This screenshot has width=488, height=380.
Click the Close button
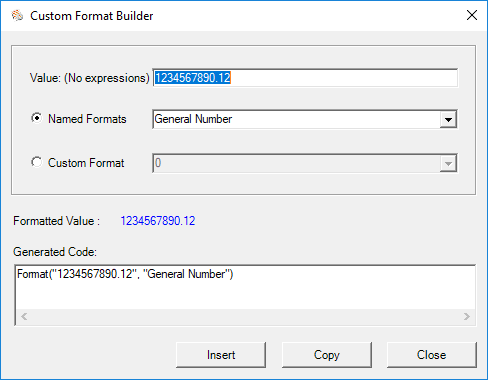tap(432, 355)
